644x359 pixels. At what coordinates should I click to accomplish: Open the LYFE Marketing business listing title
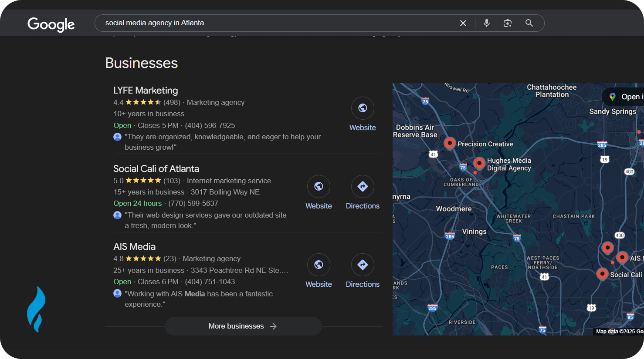pyautogui.click(x=146, y=91)
